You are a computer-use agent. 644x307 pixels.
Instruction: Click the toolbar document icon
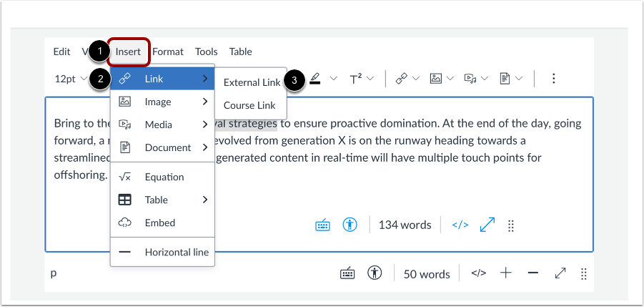click(505, 79)
